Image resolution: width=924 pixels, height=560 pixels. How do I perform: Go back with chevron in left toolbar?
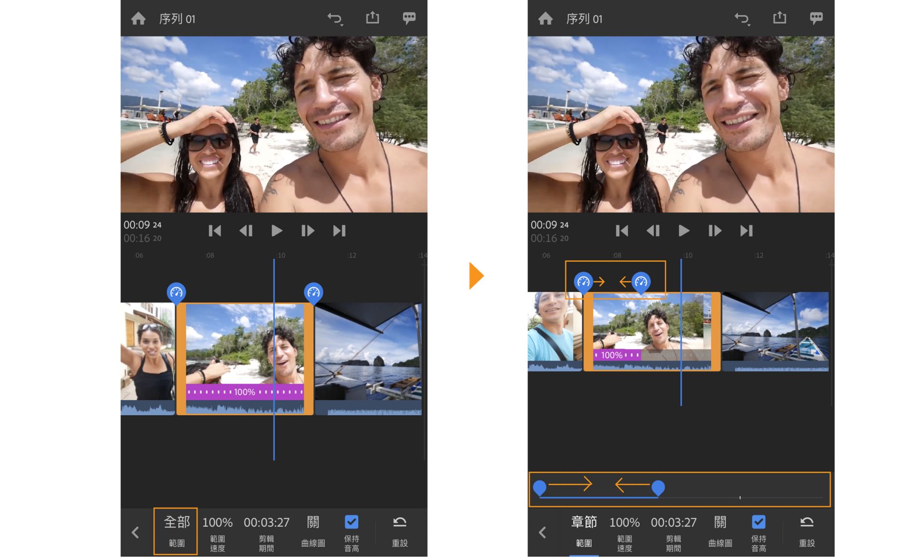pos(135,532)
